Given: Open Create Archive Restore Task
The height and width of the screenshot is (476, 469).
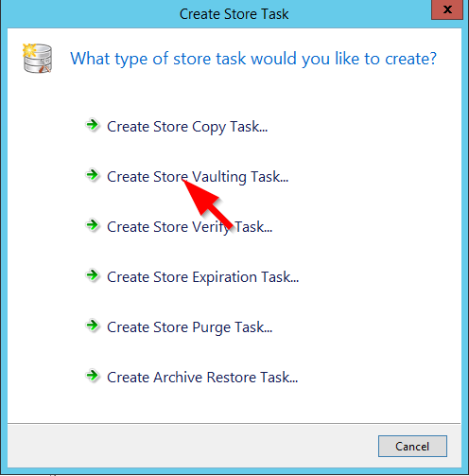Looking at the screenshot, I should pos(202,378).
